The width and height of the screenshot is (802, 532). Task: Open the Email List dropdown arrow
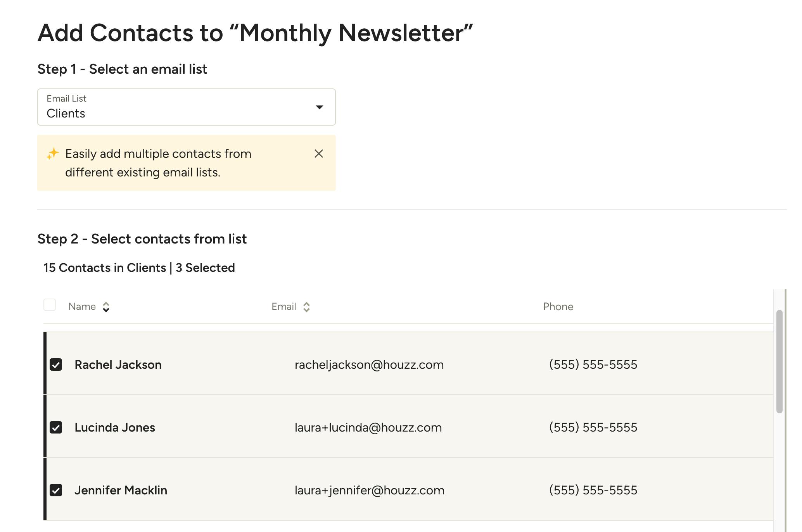point(319,107)
